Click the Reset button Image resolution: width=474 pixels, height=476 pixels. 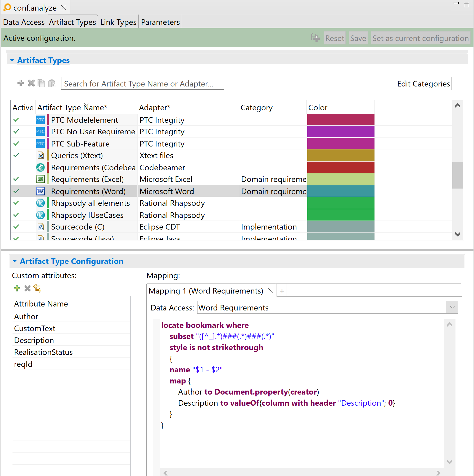click(335, 38)
